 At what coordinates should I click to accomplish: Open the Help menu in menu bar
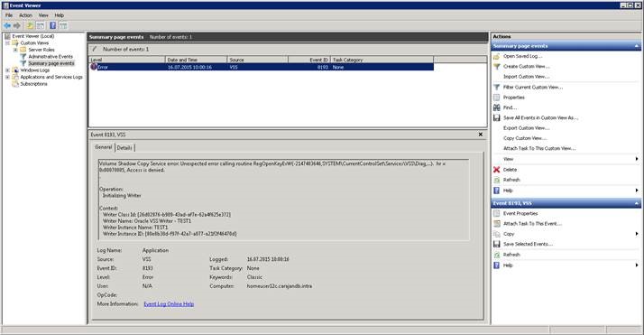pos(60,15)
